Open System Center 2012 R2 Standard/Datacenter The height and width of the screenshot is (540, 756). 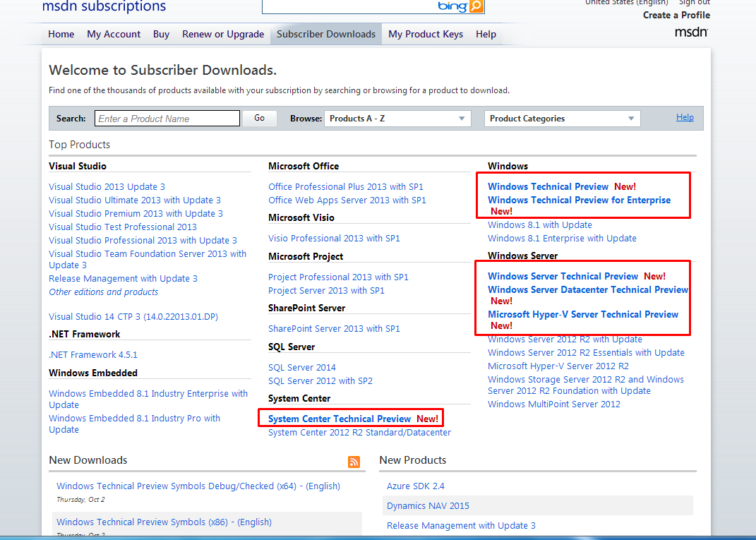[x=360, y=433]
